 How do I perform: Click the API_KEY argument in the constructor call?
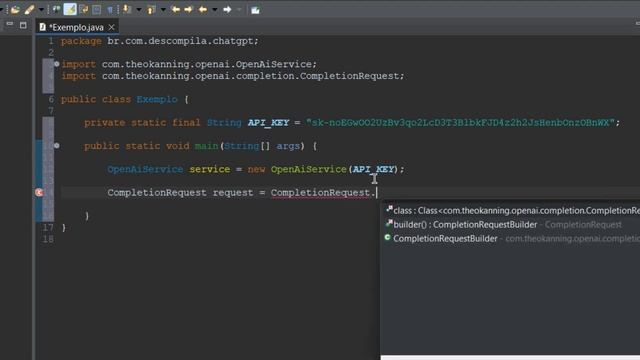point(373,169)
